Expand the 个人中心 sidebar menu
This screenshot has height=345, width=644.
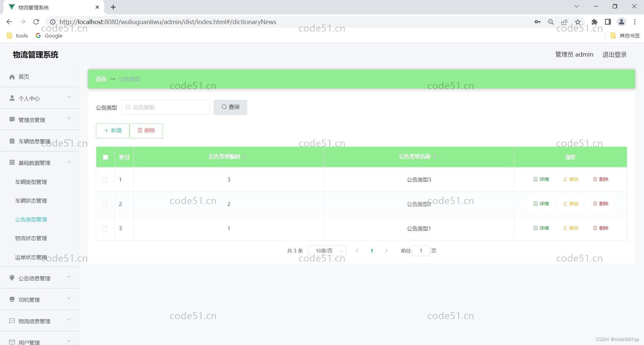39,98
